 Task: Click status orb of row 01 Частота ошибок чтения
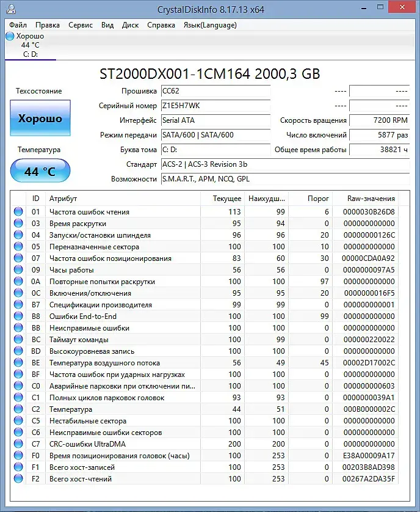point(18,211)
